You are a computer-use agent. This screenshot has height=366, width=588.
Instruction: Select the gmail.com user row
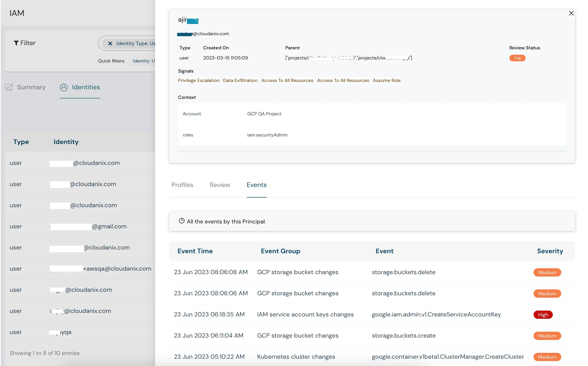[88, 226]
